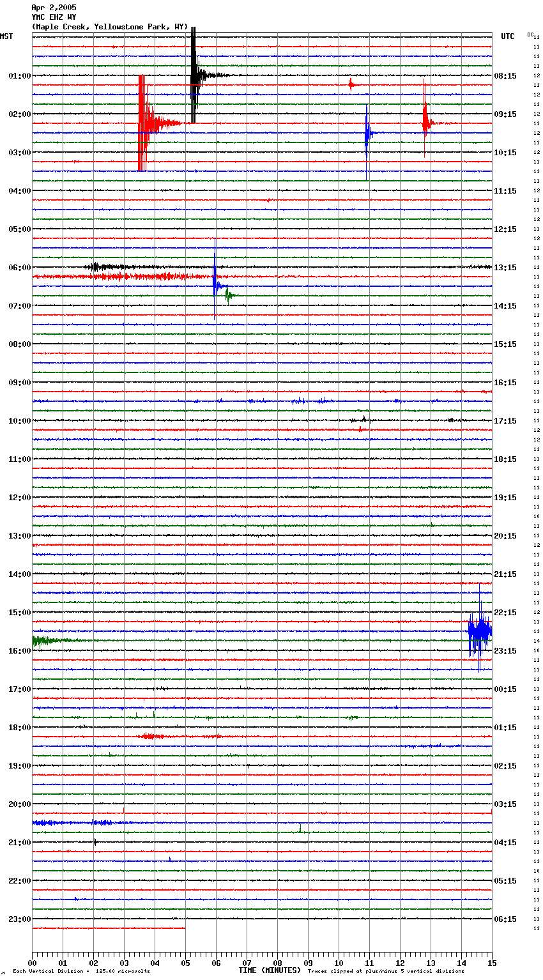543x980 pixels.
Task: Select the 10:00 MST time label
Action: point(20,421)
